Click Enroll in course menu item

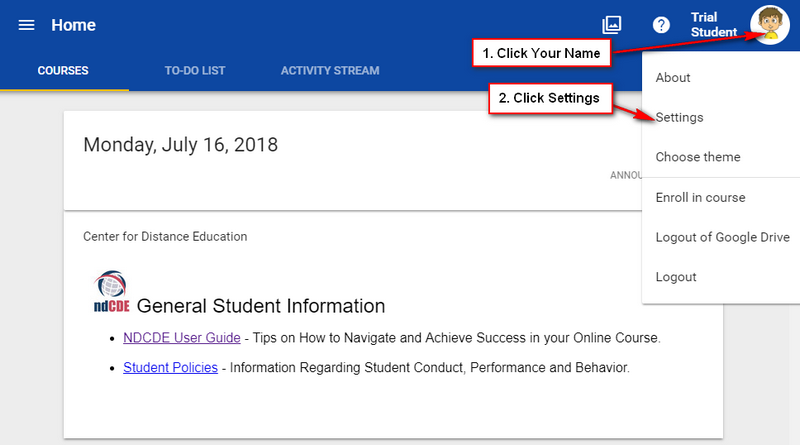click(700, 197)
